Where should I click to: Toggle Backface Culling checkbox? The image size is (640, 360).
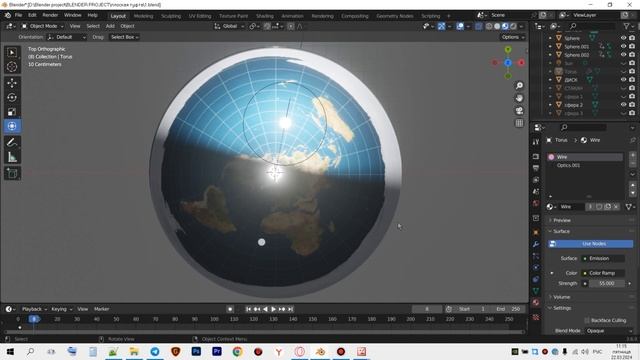(587, 320)
